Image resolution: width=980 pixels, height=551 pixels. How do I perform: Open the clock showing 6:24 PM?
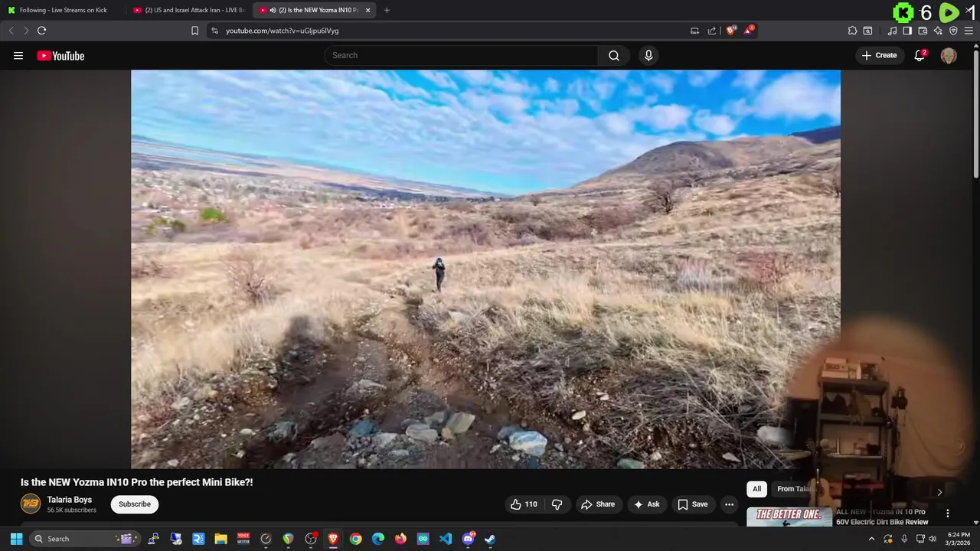point(958,539)
